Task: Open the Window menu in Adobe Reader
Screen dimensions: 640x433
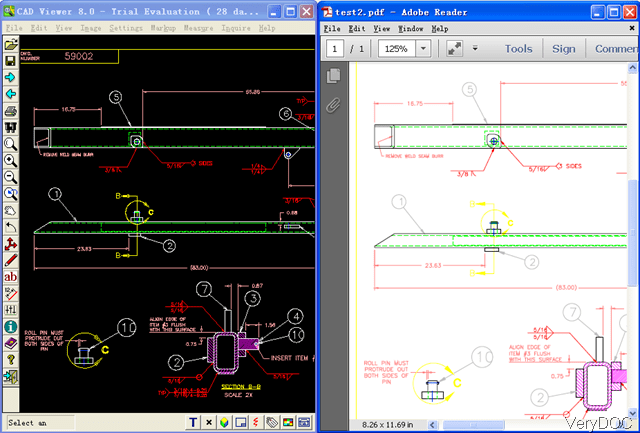Action: [410, 29]
